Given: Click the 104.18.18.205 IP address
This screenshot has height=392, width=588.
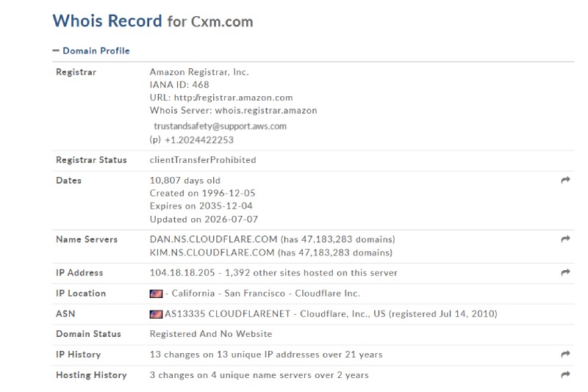Looking at the screenshot, I should coord(182,272).
